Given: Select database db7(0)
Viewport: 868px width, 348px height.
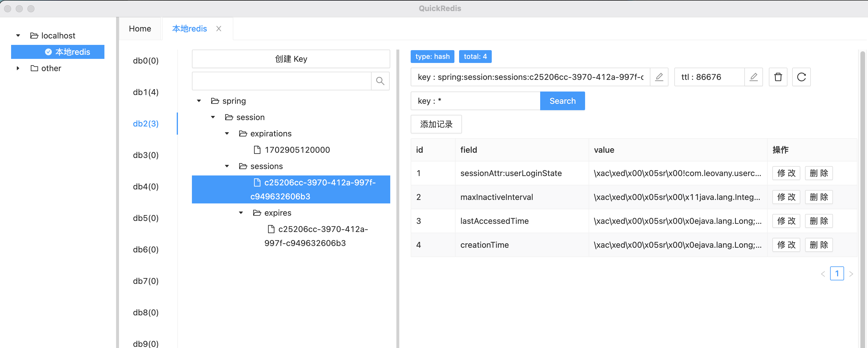Looking at the screenshot, I should point(146,281).
